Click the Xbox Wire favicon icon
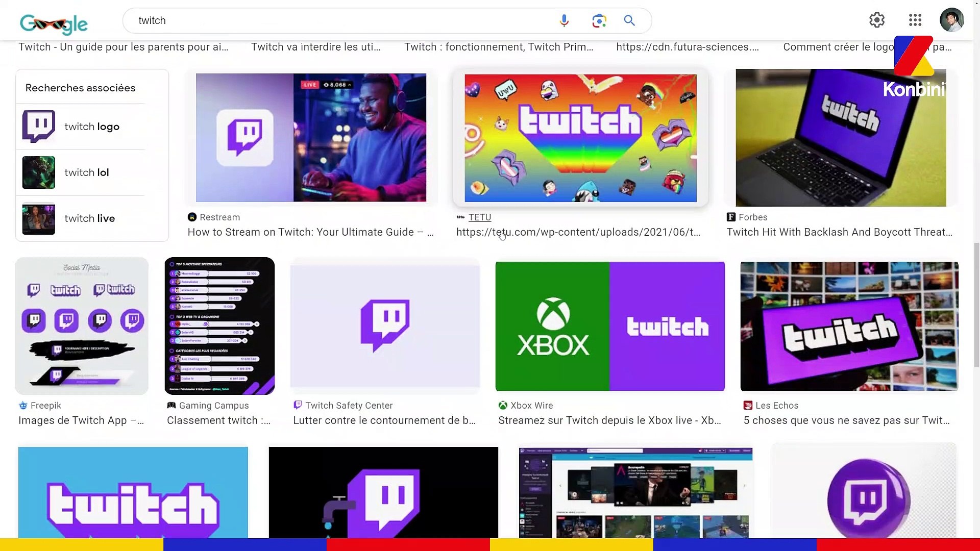 click(x=503, y=406)
